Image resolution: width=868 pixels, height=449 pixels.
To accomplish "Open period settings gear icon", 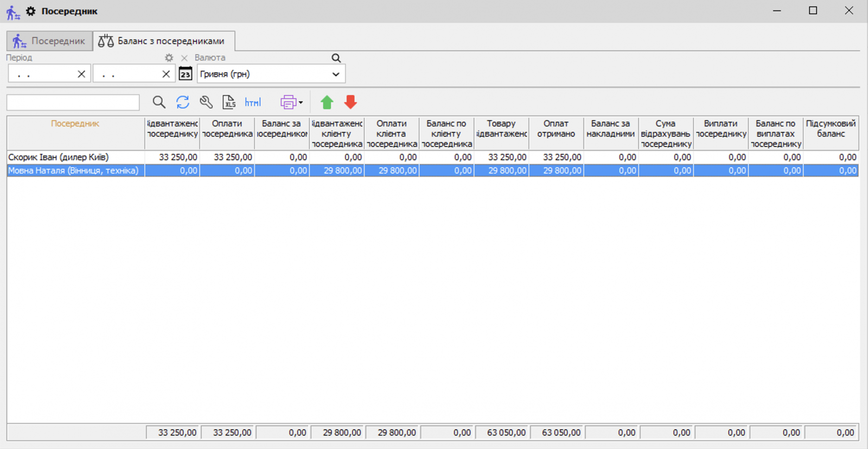I will (169, 58).
